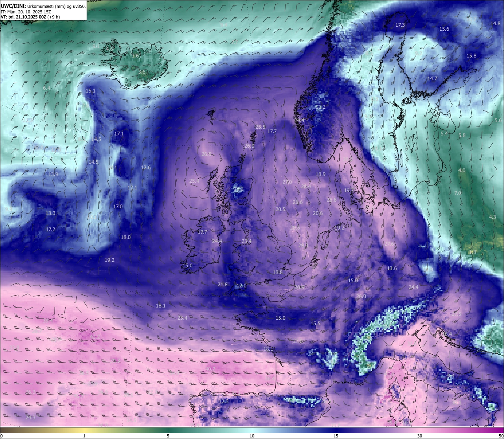Click the map value '13.3'
This screenshot has width=504, height=439.
tap(50, 213)
